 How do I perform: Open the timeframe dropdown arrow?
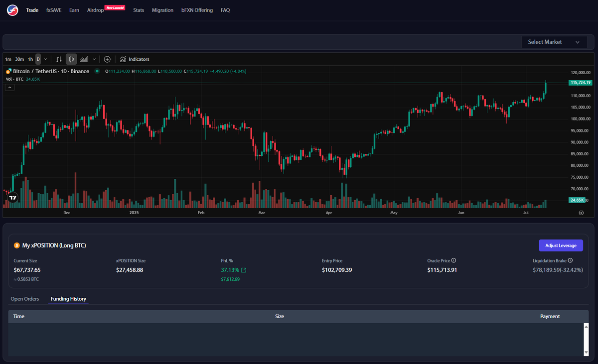pyautogui.click(x=46, y=59)
